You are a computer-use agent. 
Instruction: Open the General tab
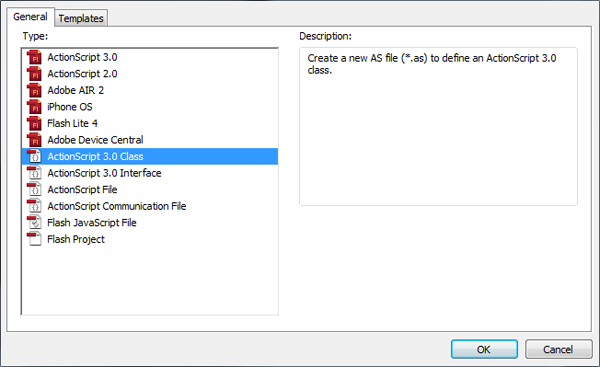pos(30,17)
